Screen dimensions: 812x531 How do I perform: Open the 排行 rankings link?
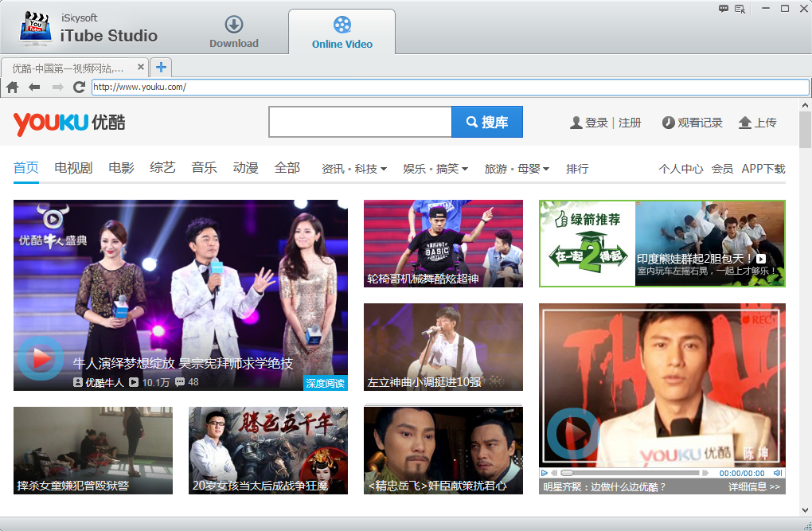577,169
